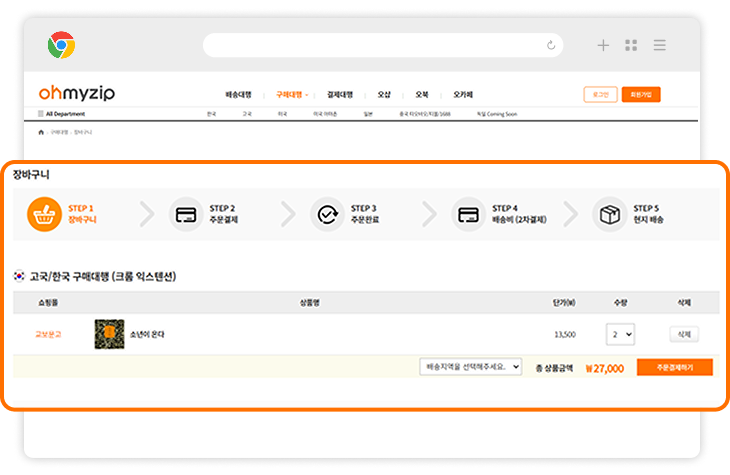The image size is (730, 475).
Task: Click the STEP 2 order payment card icon
Action: click(x=185, y=214)
